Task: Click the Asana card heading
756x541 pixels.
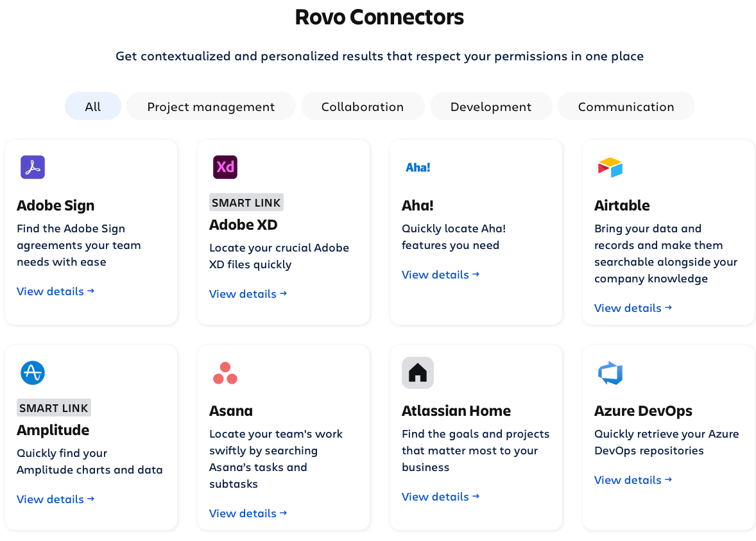Action: [231, 411]
